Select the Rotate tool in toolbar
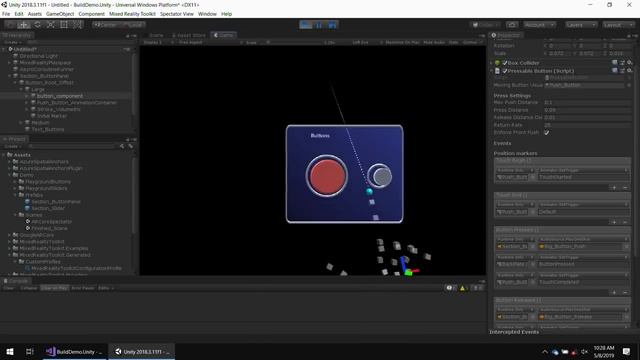 (x=37, y=25)
